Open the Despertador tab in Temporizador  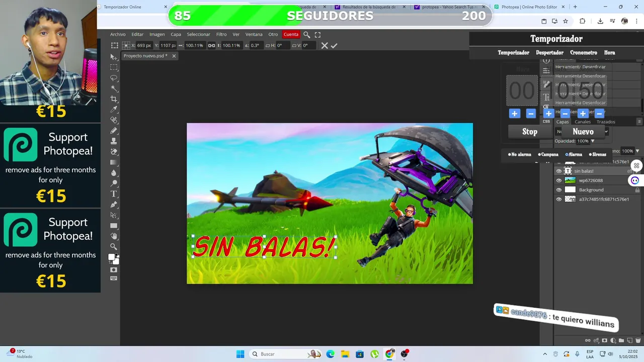[x=549, y=52]
